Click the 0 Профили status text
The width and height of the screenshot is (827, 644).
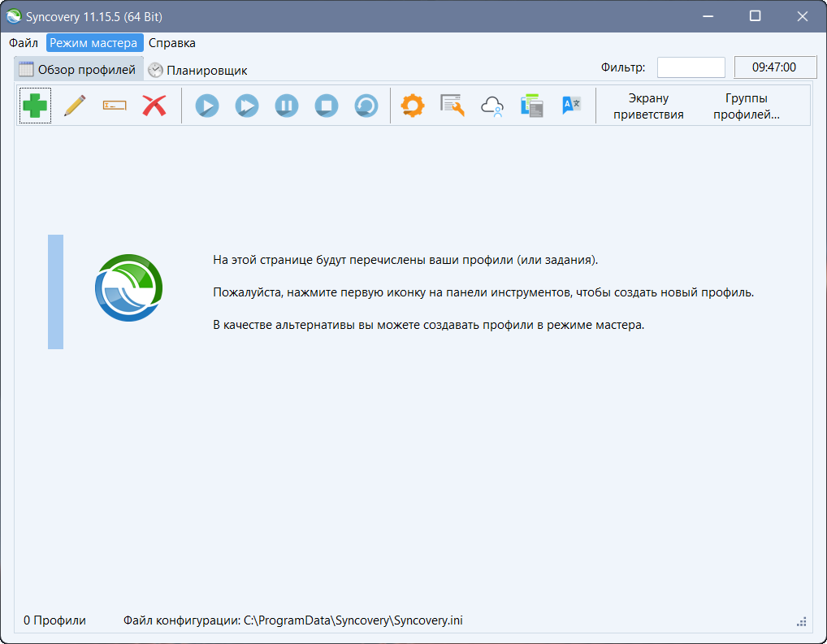click(x=55, y=620)
